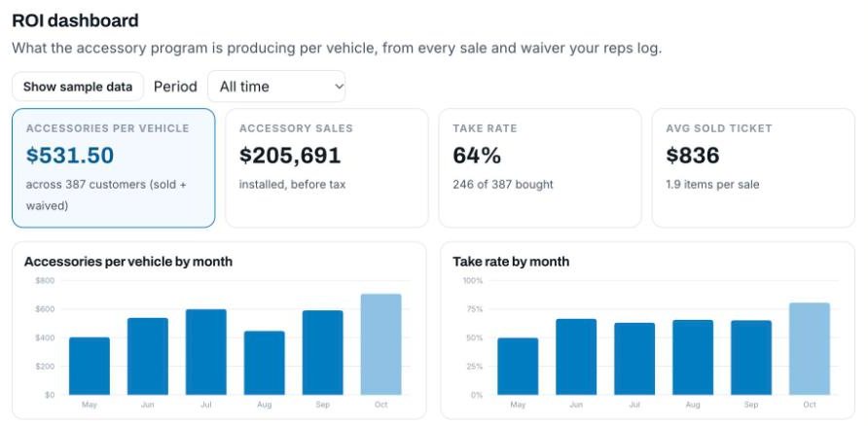The height and width of the screenshot is (426, 868).
Task: Click the '246 of 387 bought' text
Action: 503,184
